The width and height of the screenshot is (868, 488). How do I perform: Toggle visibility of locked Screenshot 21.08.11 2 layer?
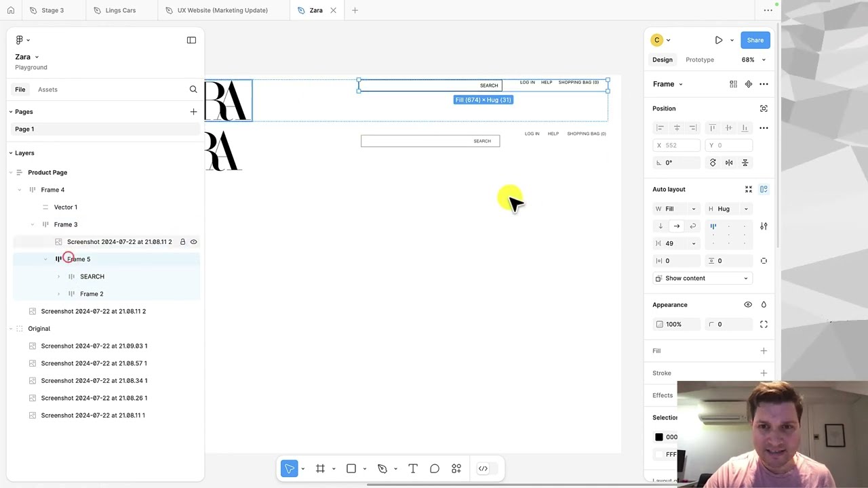coord(193,242)
